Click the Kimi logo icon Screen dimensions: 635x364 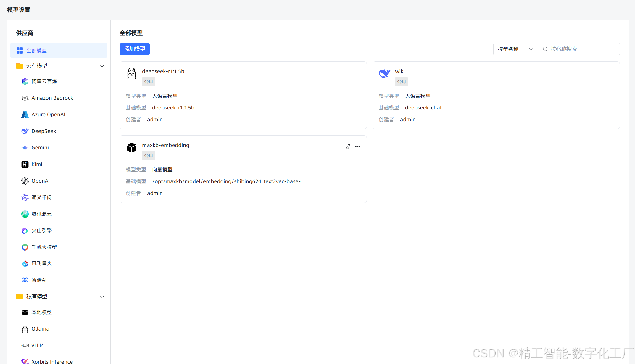pos(25,164)
